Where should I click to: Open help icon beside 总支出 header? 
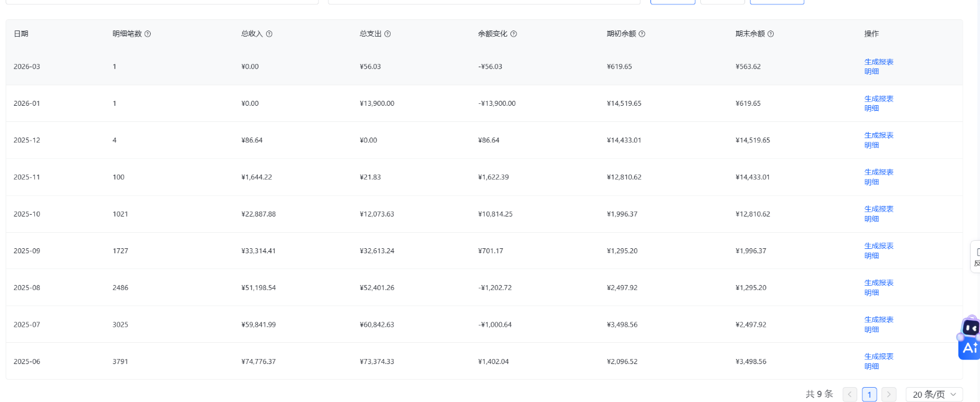(x=388, y=34)
